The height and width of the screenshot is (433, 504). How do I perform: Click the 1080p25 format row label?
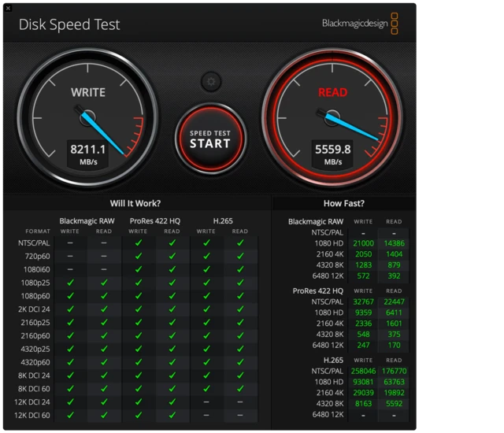[35, 283]
